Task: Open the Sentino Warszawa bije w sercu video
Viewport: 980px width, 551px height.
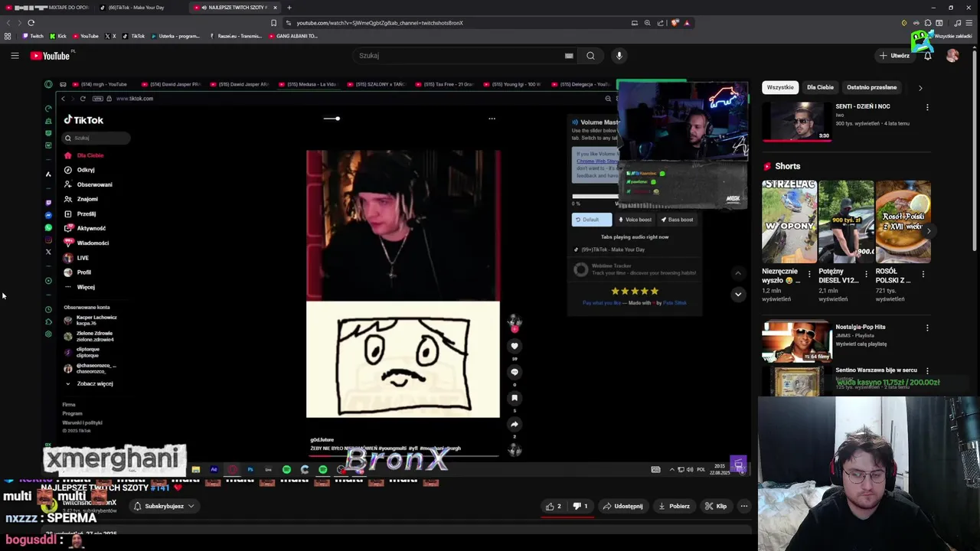Action: pyautogui.click(x=796, y=380)
